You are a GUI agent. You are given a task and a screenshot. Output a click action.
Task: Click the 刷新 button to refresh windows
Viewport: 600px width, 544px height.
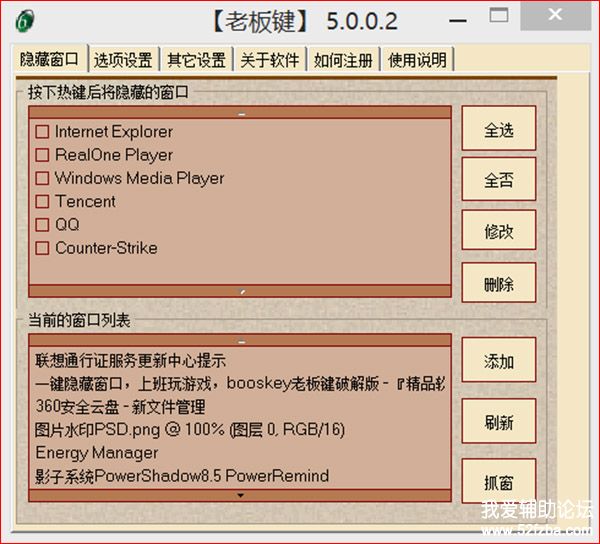pos(499,421)
